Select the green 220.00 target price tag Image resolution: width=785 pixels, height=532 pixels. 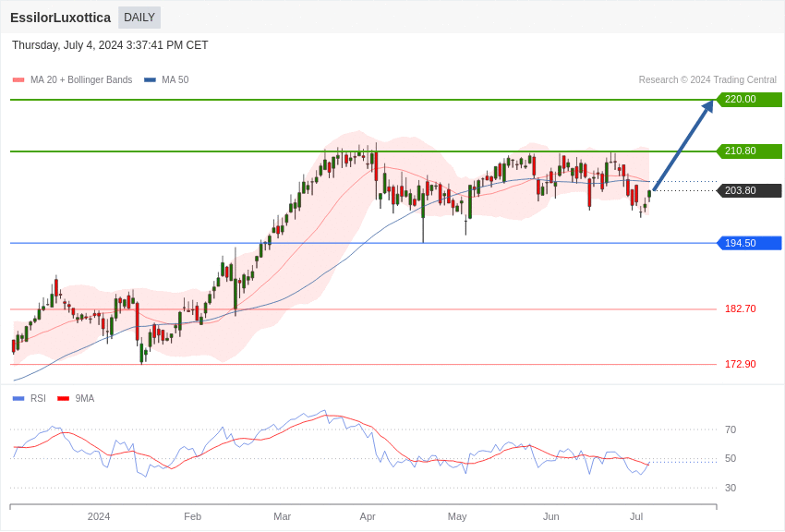coord(749,100)
